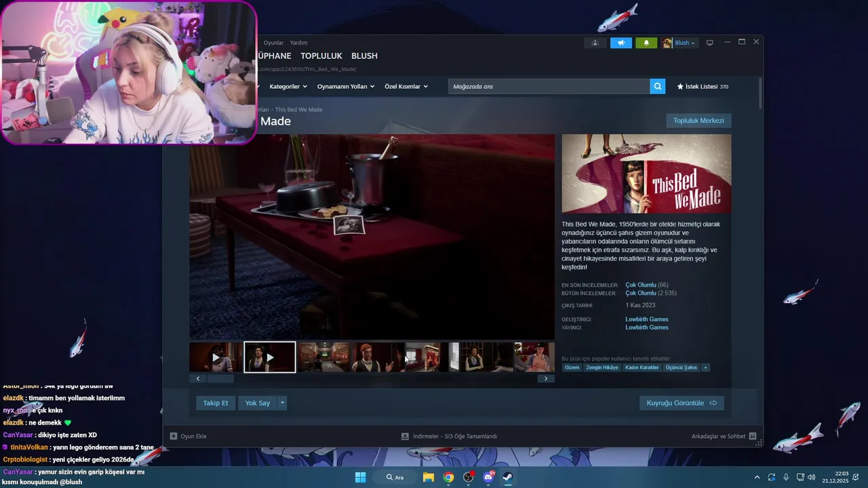
Task: Open OBS Studio from taskbar
Action: point(468,477)
